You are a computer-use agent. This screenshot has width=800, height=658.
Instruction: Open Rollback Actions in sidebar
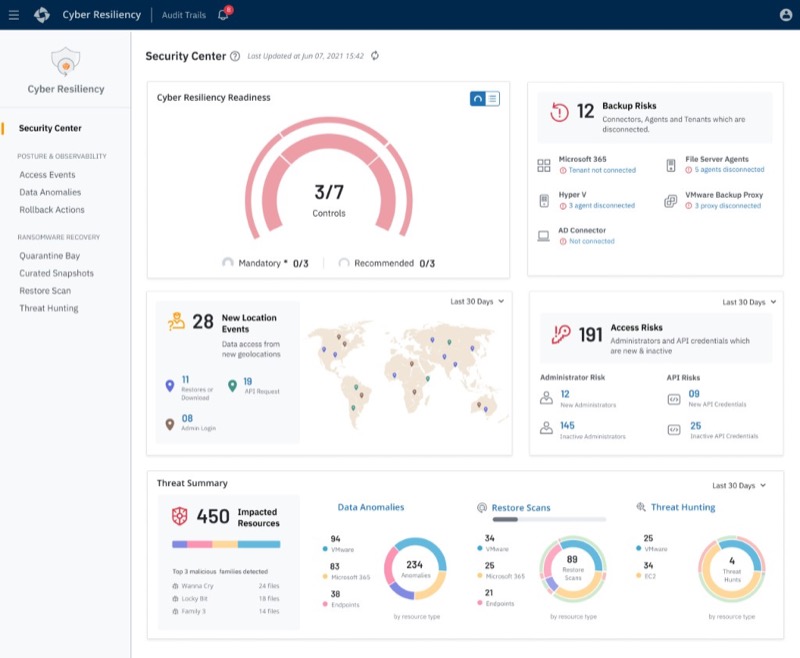52,210
